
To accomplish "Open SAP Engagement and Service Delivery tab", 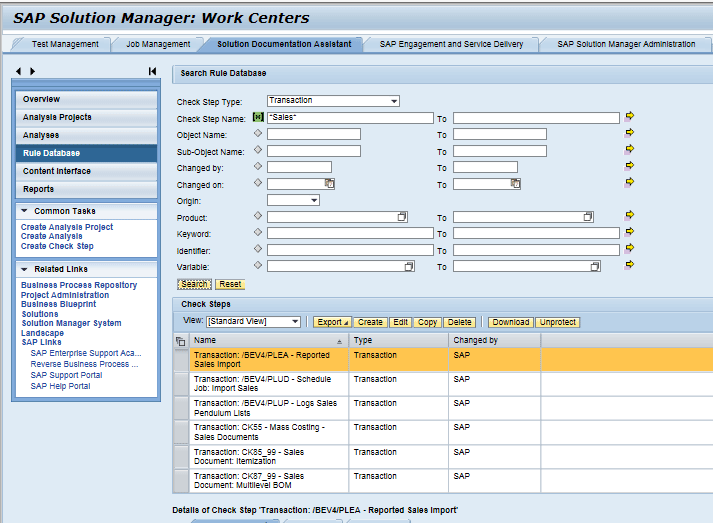I will pos(451,44).
